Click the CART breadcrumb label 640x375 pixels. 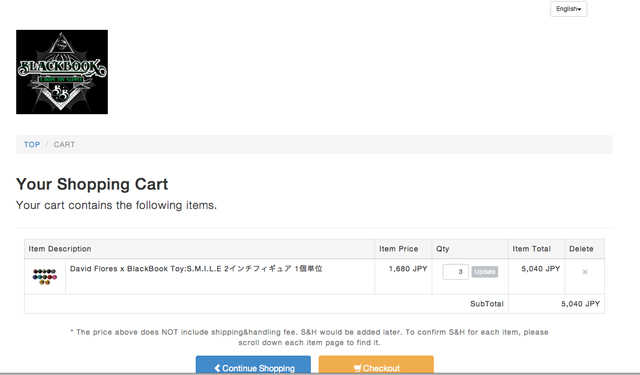click(x=64, y=144)
